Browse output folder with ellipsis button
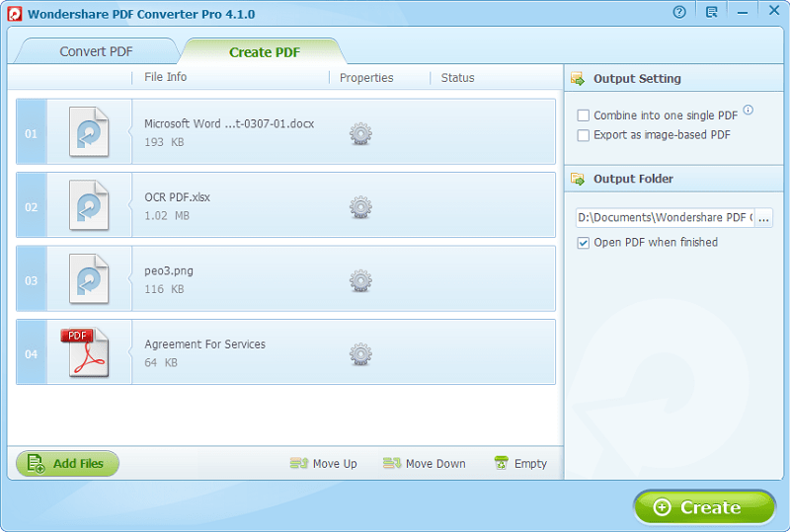 pos(763,218)
